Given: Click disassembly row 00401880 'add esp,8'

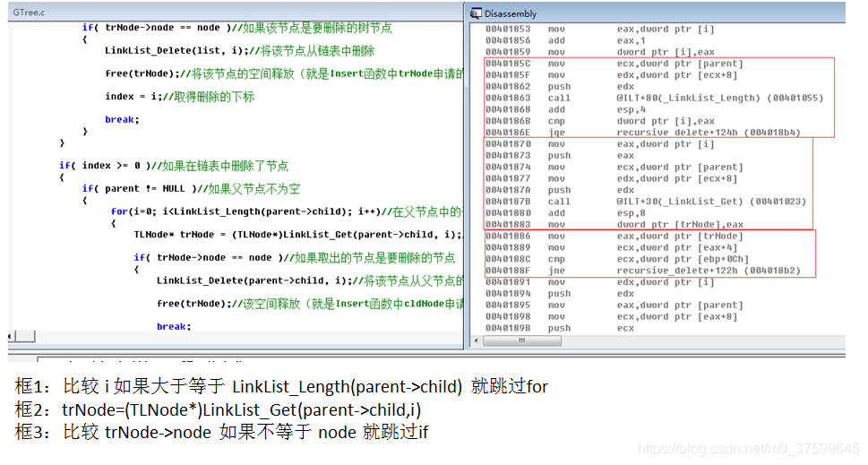Looking at the screenshot, I should (x=565, y=212).
